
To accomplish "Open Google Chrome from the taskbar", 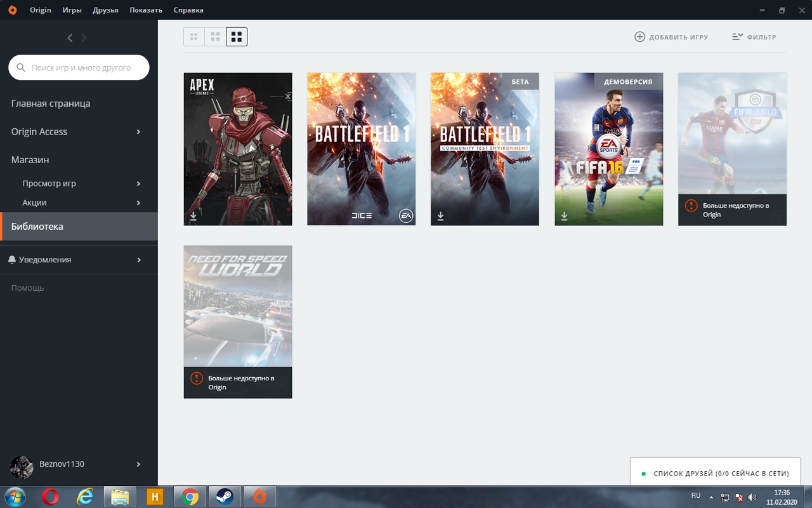I will (190, 497).
